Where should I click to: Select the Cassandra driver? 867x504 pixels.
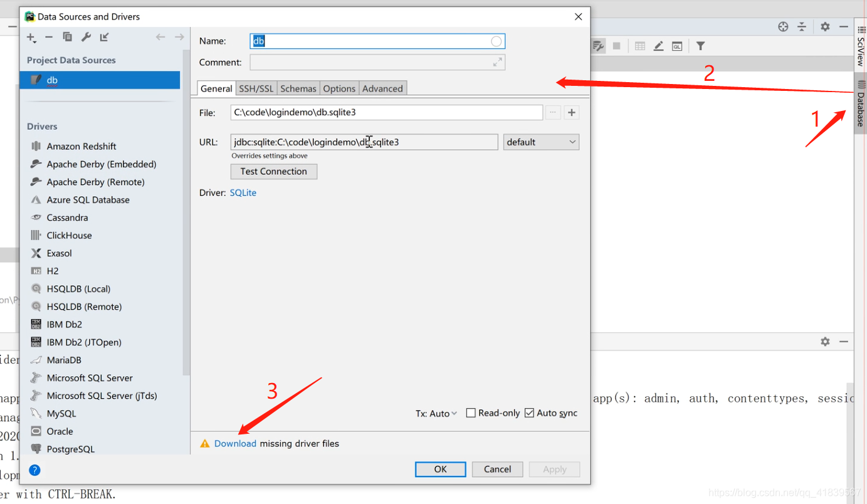(x=67, y=218)
